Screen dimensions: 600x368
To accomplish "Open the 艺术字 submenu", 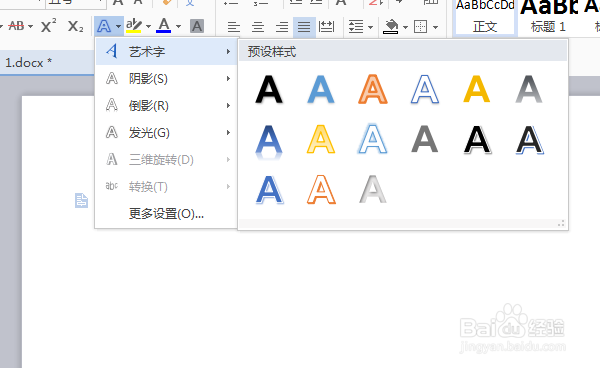I will [x=166, y=52].
